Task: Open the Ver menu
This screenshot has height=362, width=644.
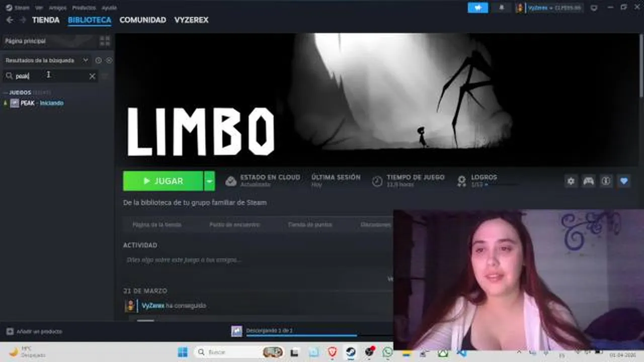Action: click(x=39, y=8)
